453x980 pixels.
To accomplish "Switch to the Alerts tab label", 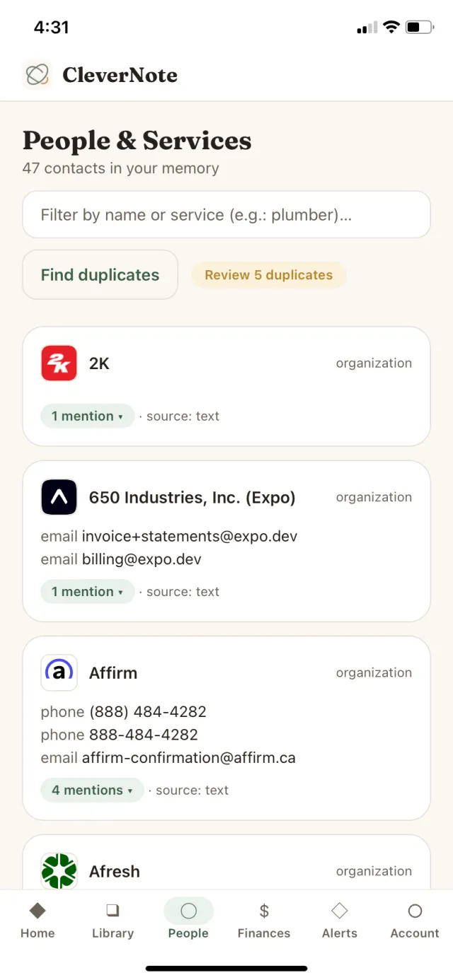I will 340,933.
